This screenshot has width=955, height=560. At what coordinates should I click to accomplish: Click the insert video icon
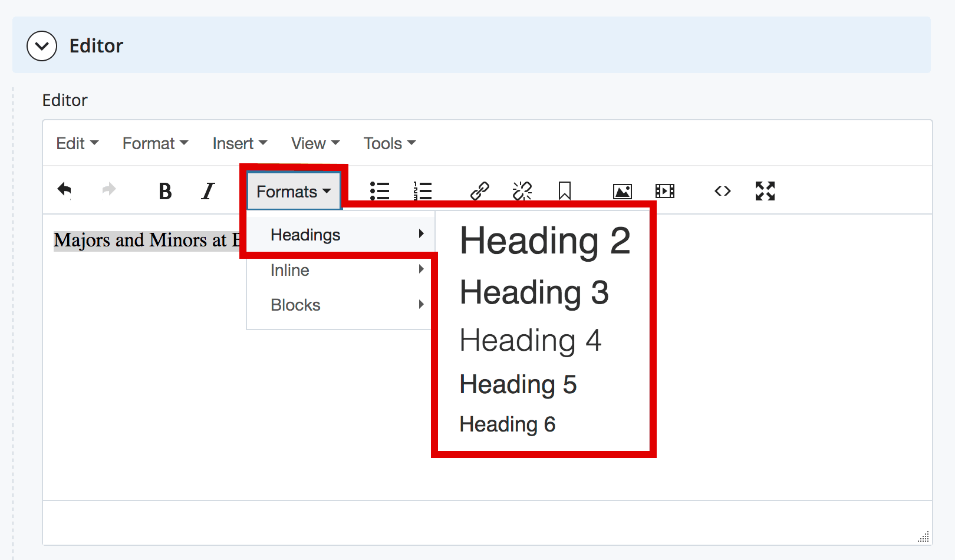point(664,191)
